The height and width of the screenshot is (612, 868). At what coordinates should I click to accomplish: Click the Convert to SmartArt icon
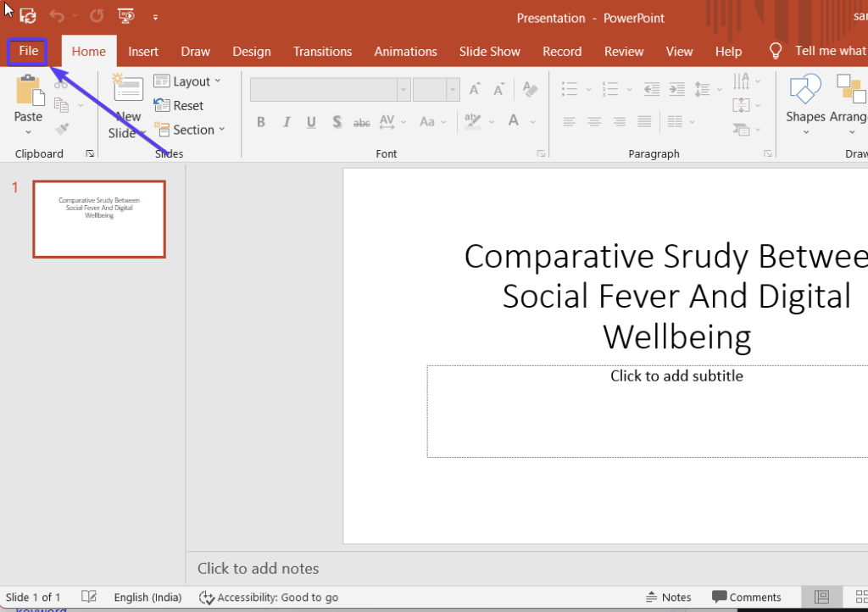(741, 130)
